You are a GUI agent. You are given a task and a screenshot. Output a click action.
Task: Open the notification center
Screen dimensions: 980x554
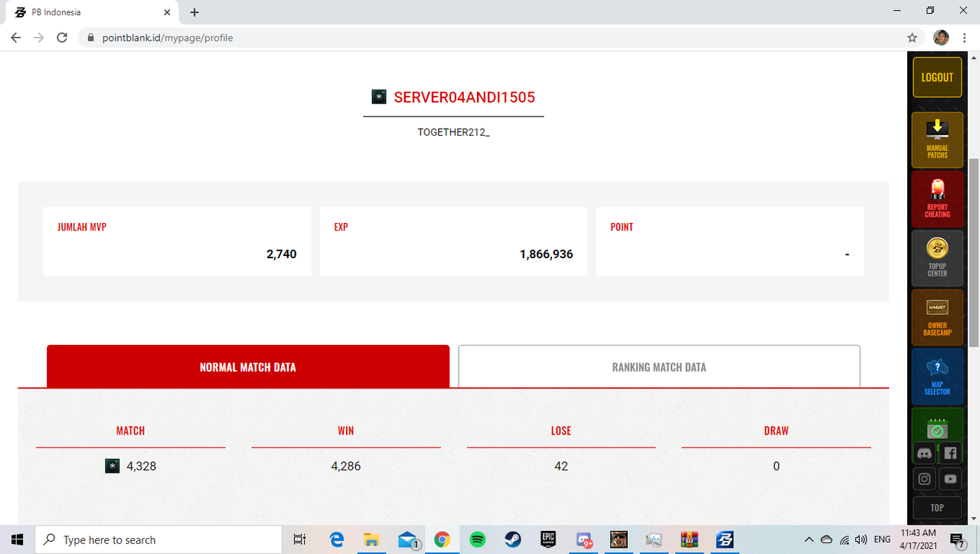[x=957, y=539]
